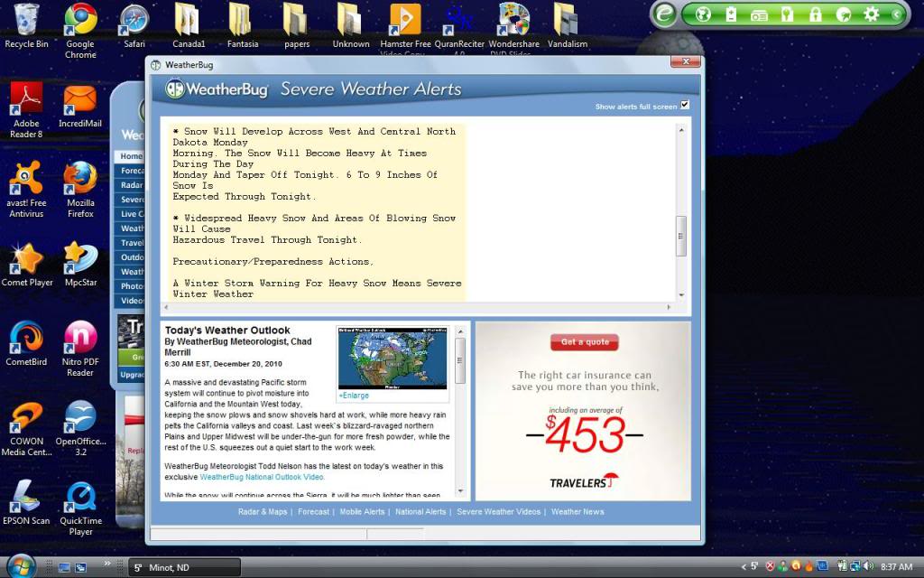
Task: Uncheck Show alerts full screen checkbox
Action: tap(685, 105)
